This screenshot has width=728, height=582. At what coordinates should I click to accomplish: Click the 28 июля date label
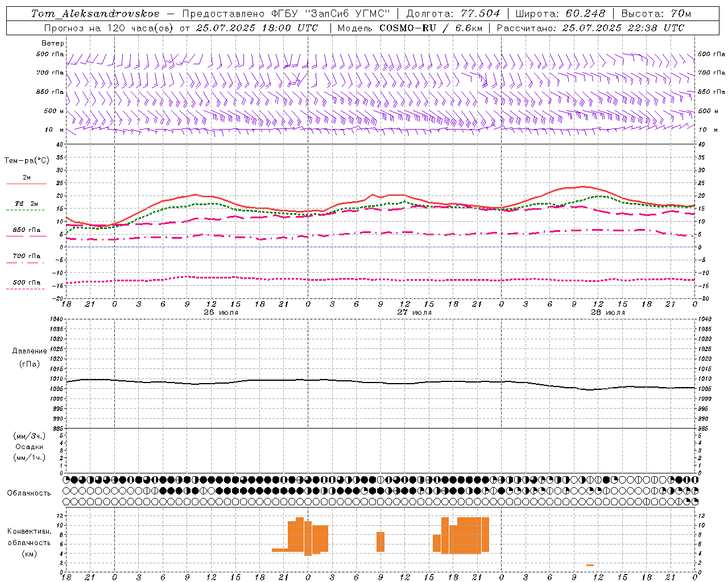coord(607,313)
